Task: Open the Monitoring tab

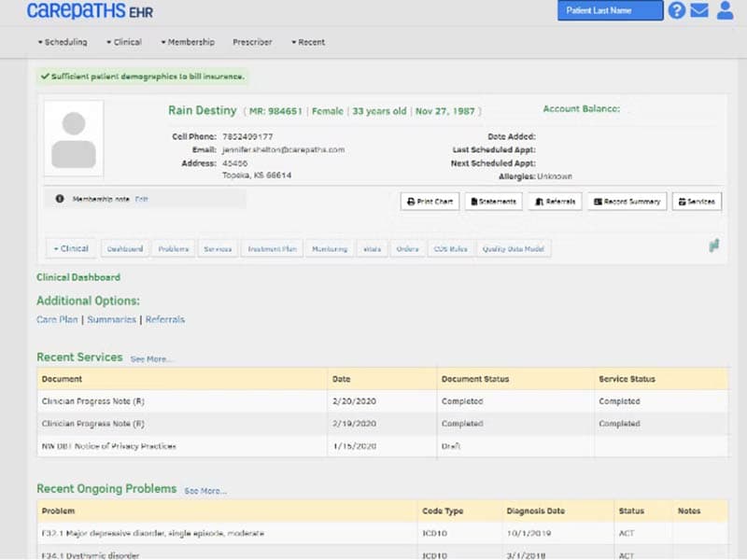Action: pos(330,248)
